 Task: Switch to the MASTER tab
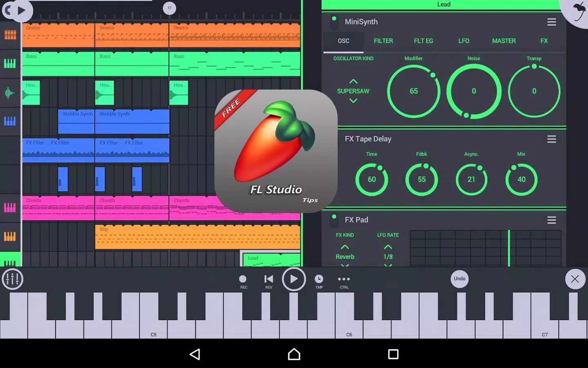[504, 41]
